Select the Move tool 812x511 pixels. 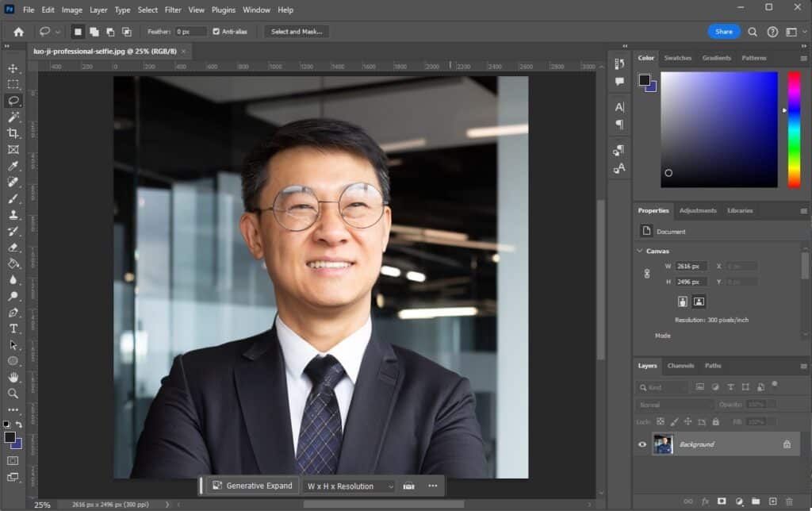(13, 68)
